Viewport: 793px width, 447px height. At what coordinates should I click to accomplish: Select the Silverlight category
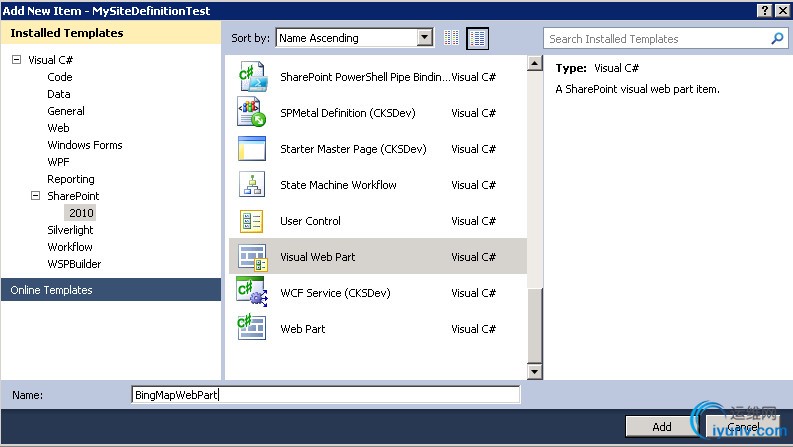[x=70, y=230]
